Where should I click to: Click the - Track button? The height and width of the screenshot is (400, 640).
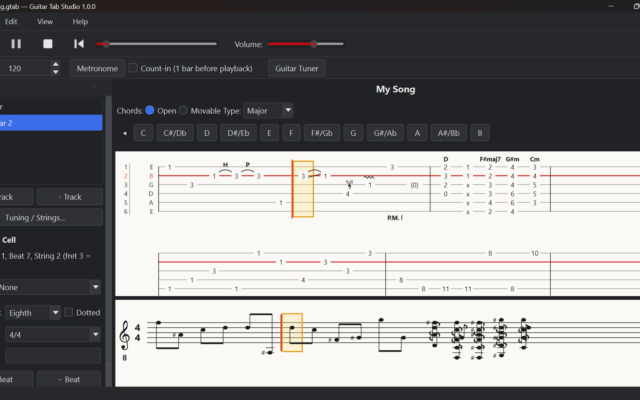69,197
